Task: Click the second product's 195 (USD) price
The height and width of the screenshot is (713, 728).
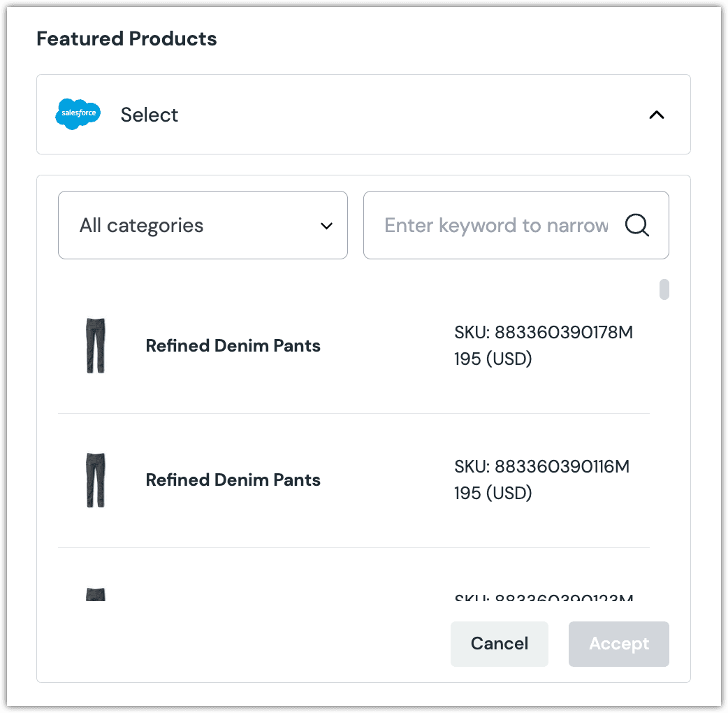Action: [x=493, y=494]
